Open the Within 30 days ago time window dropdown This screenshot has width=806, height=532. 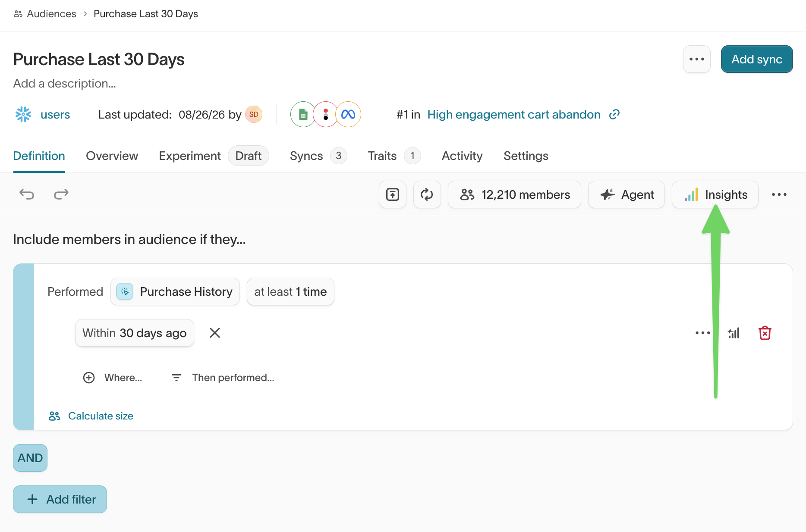click(135, 333)
